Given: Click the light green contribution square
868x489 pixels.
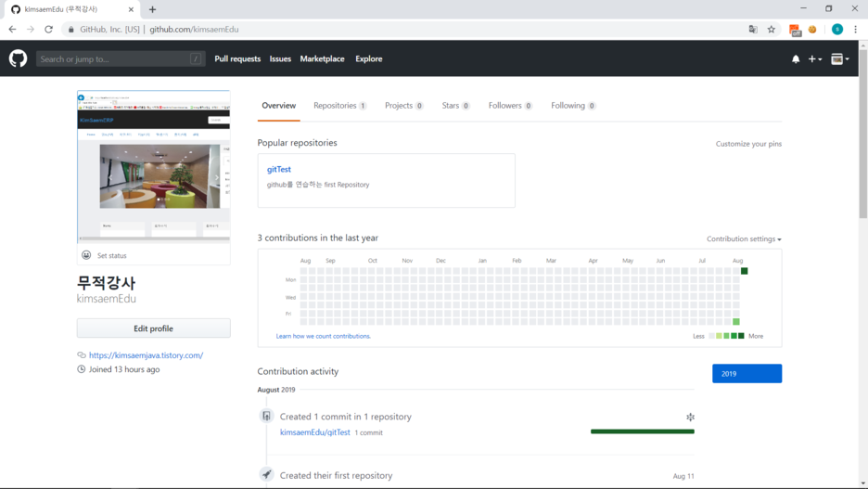Looking at the screenshot, I should 735,322.
